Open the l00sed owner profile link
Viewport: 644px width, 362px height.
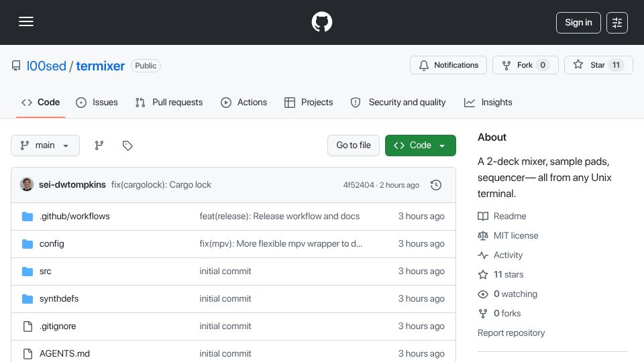tap(46, 66)
